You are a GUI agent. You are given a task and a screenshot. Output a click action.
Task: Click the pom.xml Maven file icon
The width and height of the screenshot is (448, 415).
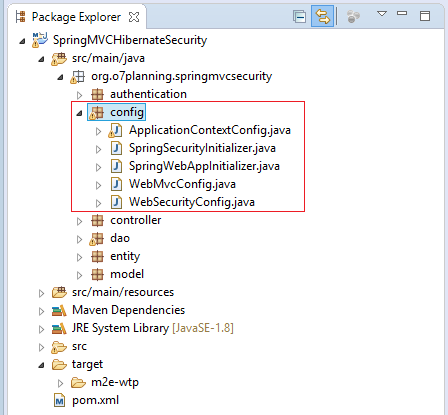(x=59, y=400)
